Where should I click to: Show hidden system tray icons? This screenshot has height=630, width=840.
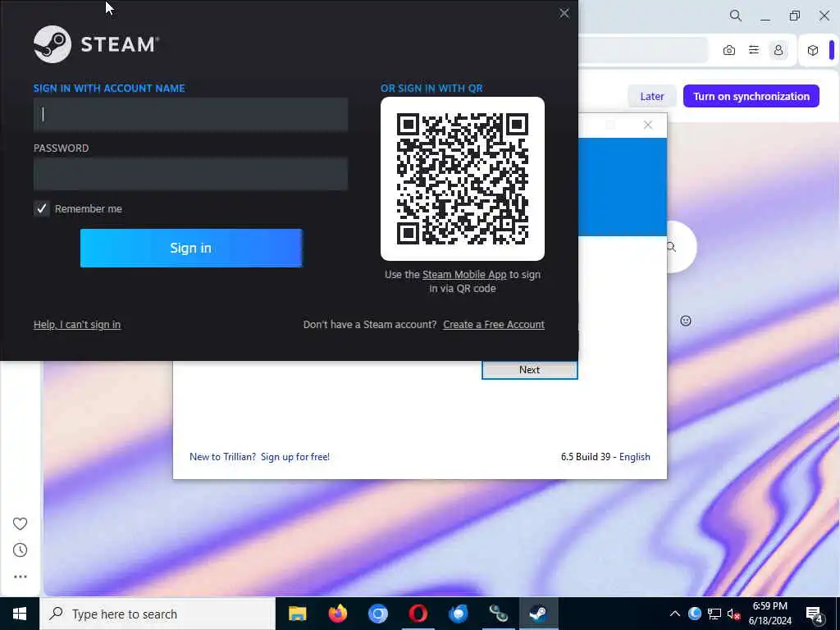(675, 614)
